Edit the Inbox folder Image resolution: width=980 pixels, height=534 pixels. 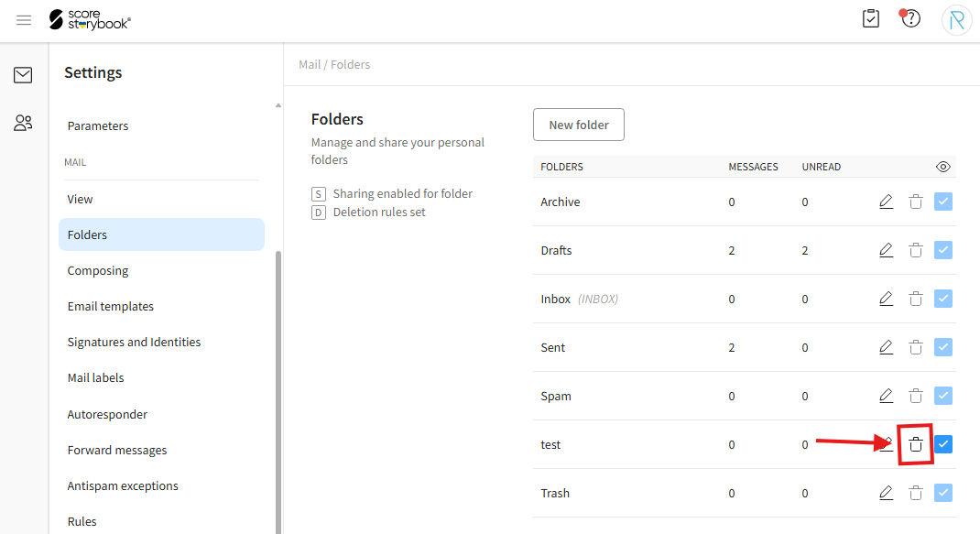(887, 299)
